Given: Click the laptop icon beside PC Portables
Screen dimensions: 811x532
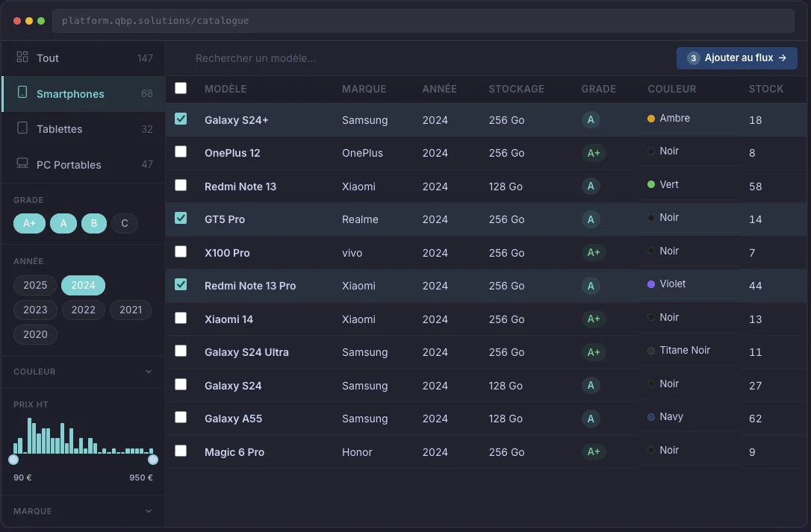Looking at the screenshot, I should (x=22, y=163).
